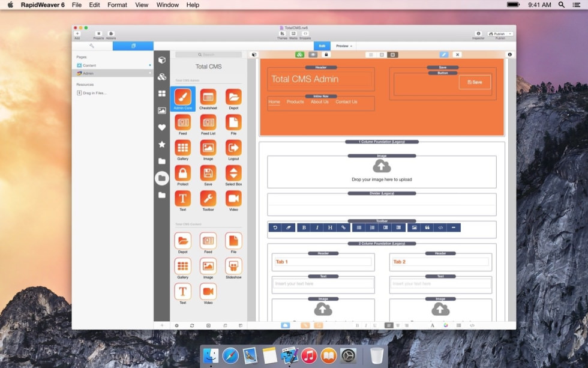The image size is (588, 368).
Task: Open the File menu
Action: point(77,5)
